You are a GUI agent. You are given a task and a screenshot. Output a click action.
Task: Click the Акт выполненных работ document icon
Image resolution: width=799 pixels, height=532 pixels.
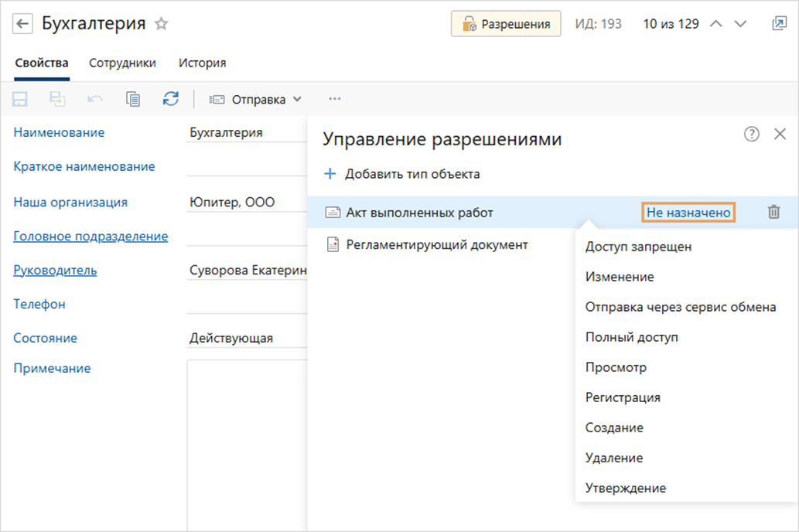point(333,212)
